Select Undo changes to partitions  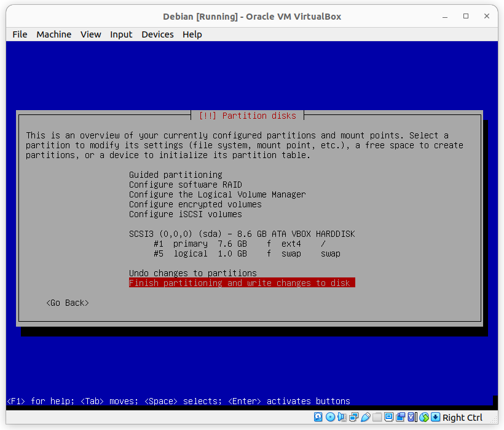pos(192,273)
